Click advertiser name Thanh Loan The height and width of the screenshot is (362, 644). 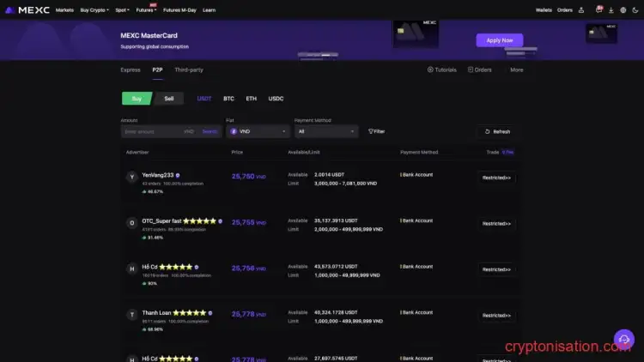point(156,313)
